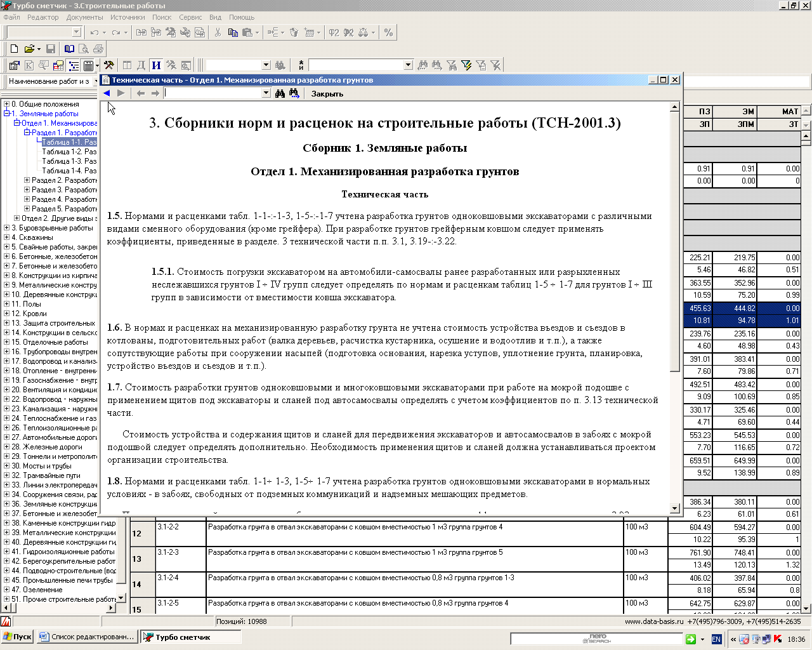Click the open book icon in toolbar
This screenshot has width=812, height=650.
[x=69, y=49]
